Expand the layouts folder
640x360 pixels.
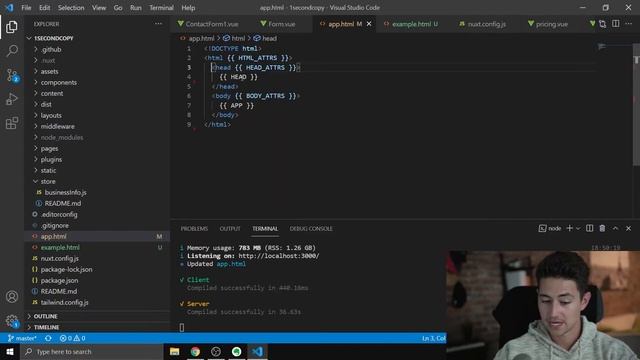(51, 116)
